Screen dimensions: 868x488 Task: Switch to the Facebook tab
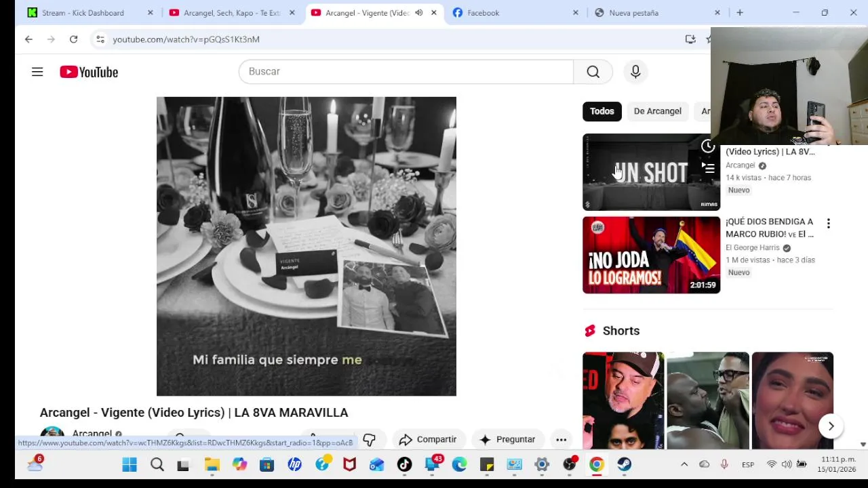pyautogui.click(x=483, y=13)
